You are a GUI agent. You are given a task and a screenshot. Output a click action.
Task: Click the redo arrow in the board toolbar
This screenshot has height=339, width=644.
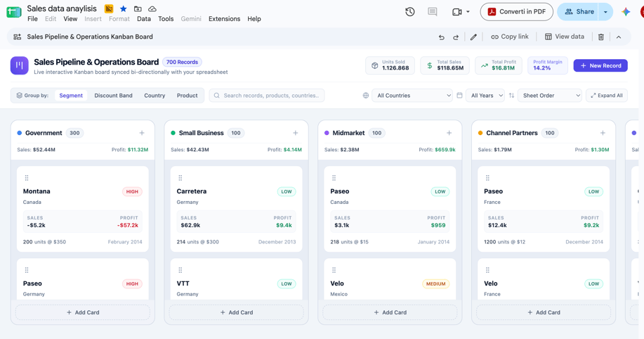pos(456,37)
